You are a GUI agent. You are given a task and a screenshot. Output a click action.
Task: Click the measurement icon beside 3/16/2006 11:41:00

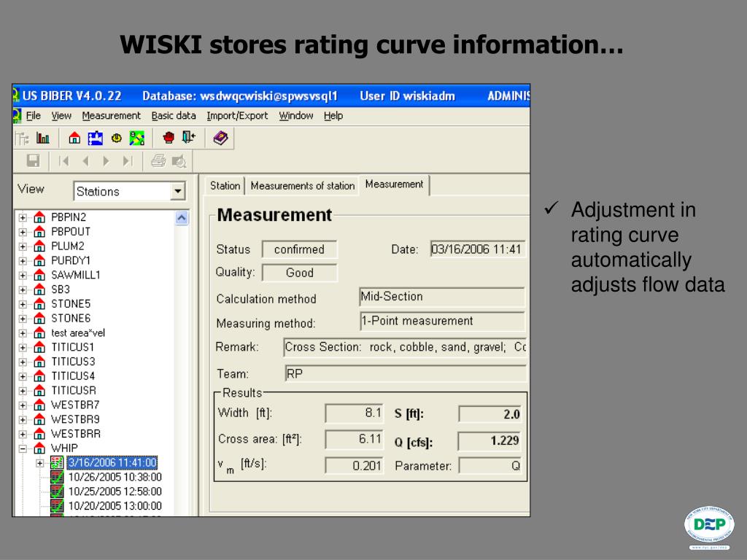point(57,463)
